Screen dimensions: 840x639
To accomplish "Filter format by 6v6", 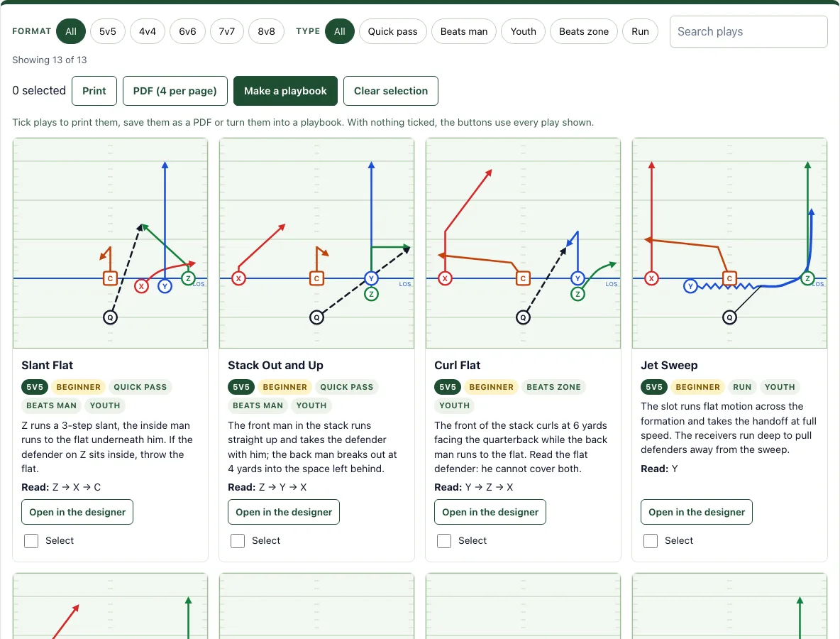I will (187, 32).
